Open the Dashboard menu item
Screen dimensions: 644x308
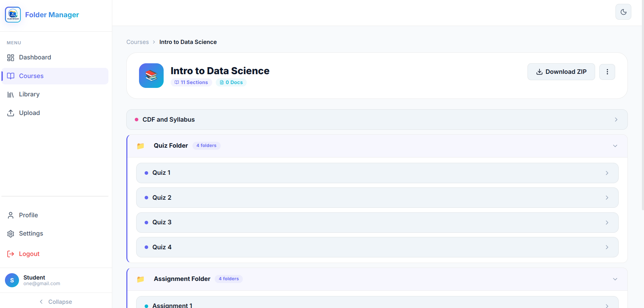(55, 57)
